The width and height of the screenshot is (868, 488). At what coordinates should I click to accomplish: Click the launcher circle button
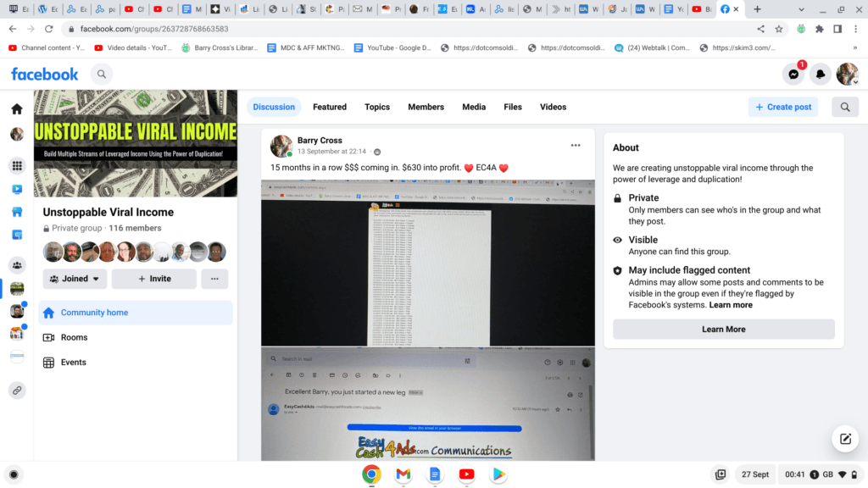[x=14, y=474]
